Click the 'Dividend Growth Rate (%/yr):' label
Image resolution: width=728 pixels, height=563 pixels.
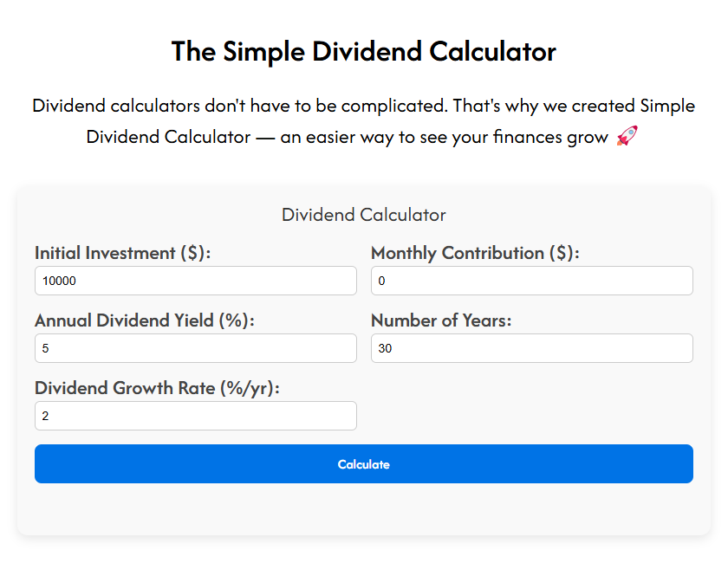[x=157, y=388]
